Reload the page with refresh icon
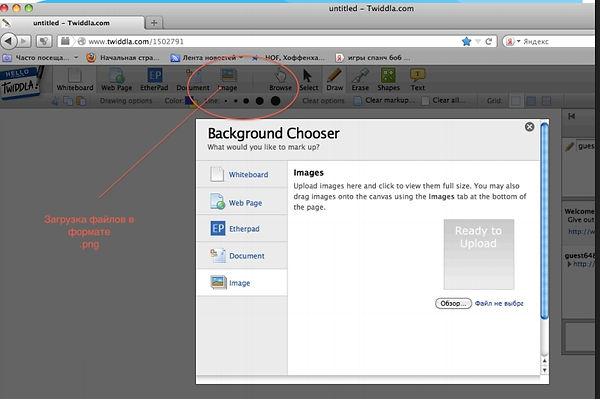Image resolution: width=600 pixels, height=399 pixels. (x=488, y=41)
